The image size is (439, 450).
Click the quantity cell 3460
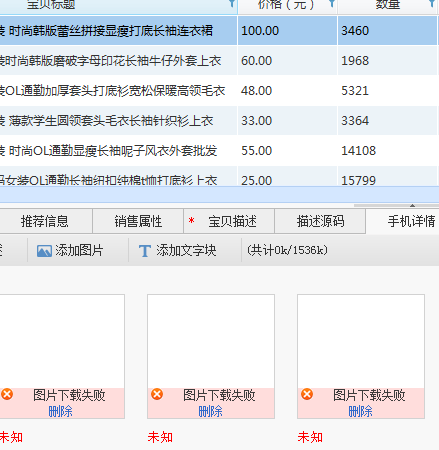pyautogui.click(x=387, y=31)
